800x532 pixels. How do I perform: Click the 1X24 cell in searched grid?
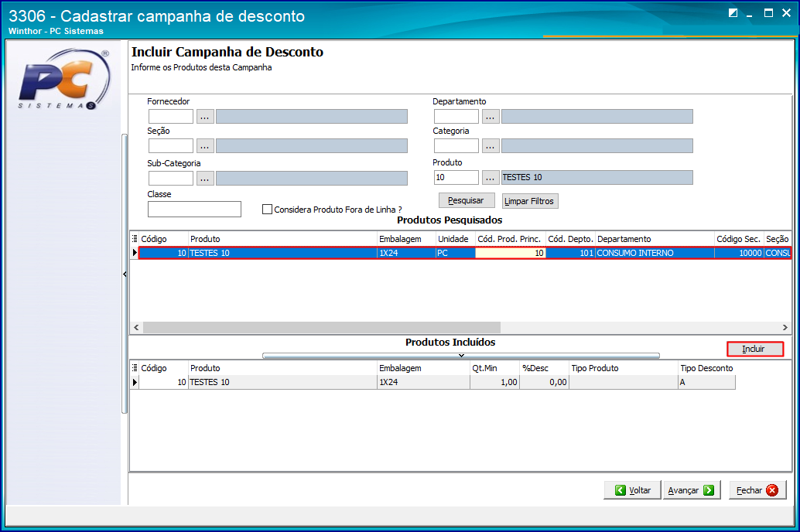[406, 253]
